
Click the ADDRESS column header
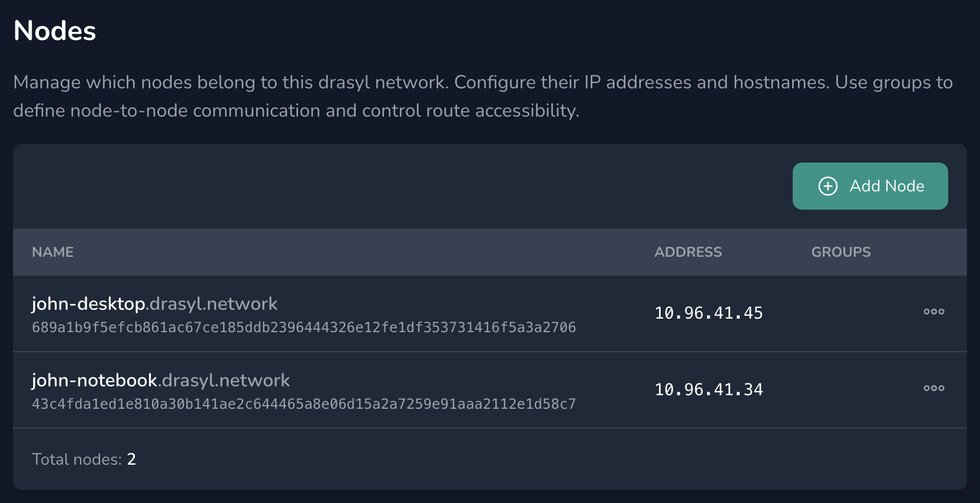[x=688, y=252]
